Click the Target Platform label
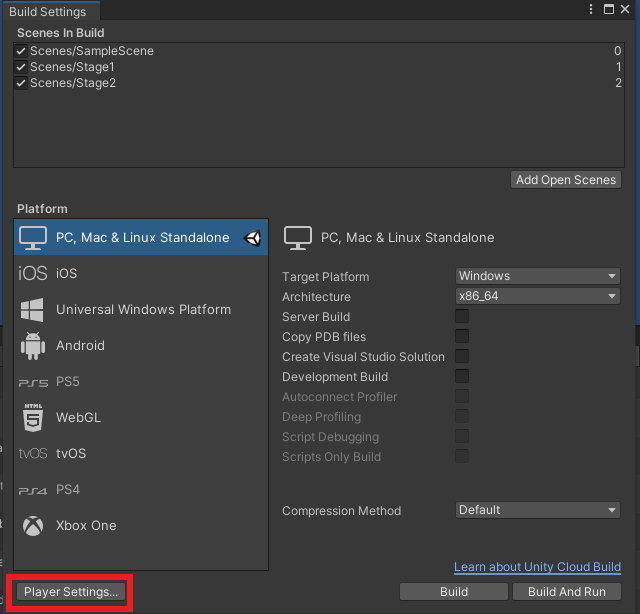This screenshot has width=640, height=614. (x=326, y=277)
